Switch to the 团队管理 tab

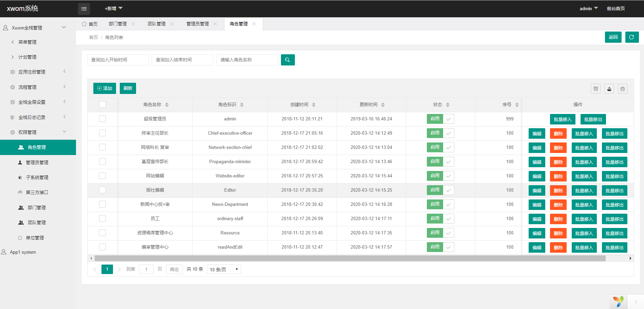click(x=156, y=24)
